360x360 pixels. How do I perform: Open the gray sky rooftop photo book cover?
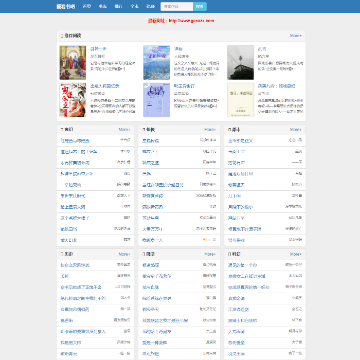[240, 63]
